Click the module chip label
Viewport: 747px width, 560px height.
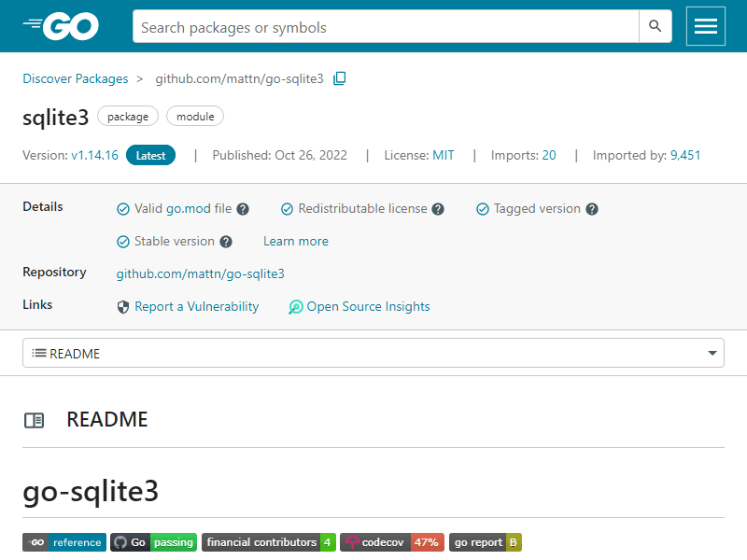tap(195, 116)
